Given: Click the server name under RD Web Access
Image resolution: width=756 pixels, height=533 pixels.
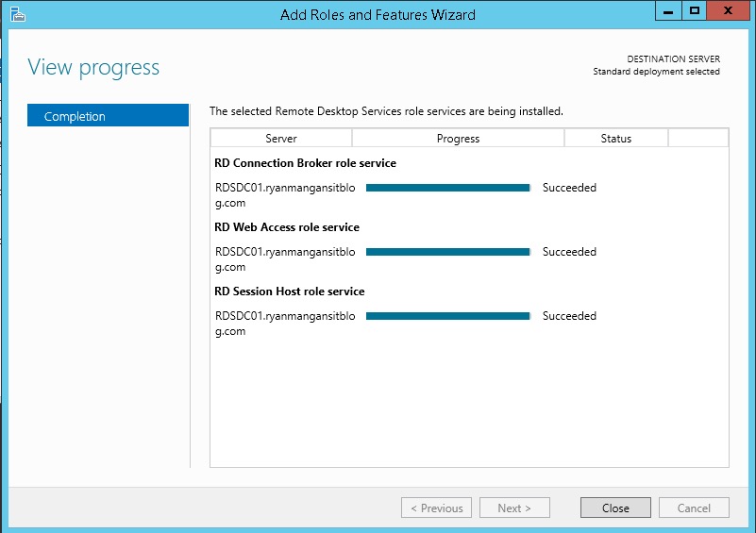Looking at the screenshot, I should click(285, 259).
